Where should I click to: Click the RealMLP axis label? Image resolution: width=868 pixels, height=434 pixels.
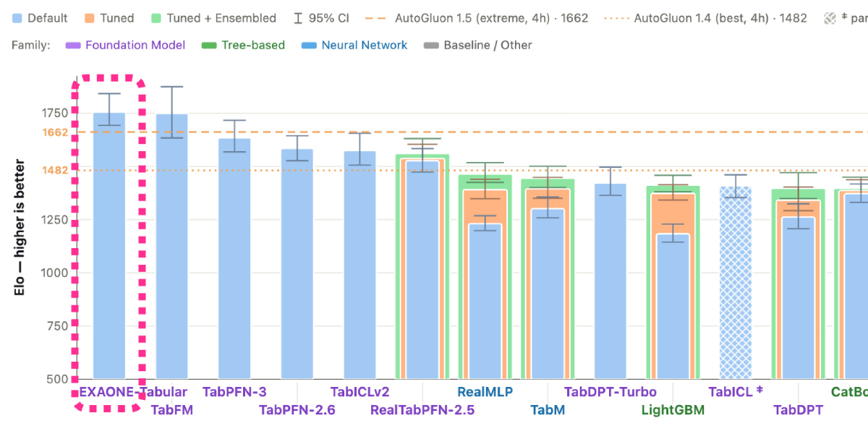click(485, 392)
